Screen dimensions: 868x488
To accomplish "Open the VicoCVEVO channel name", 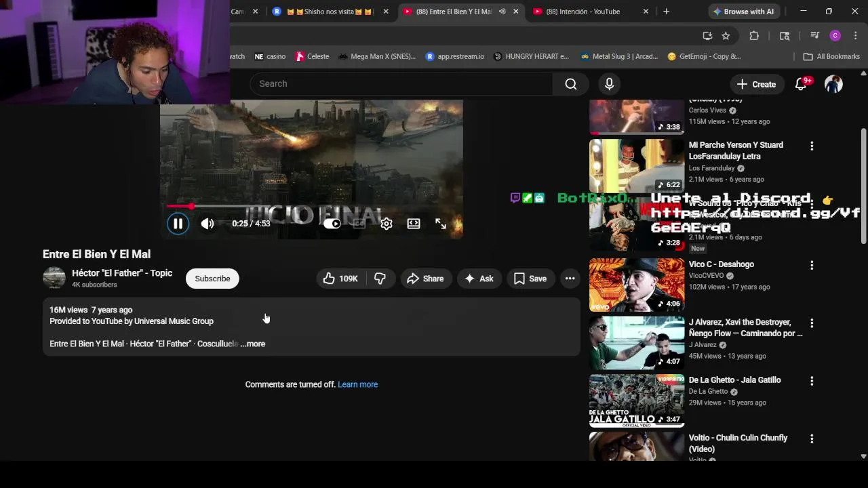I will 707,276.
